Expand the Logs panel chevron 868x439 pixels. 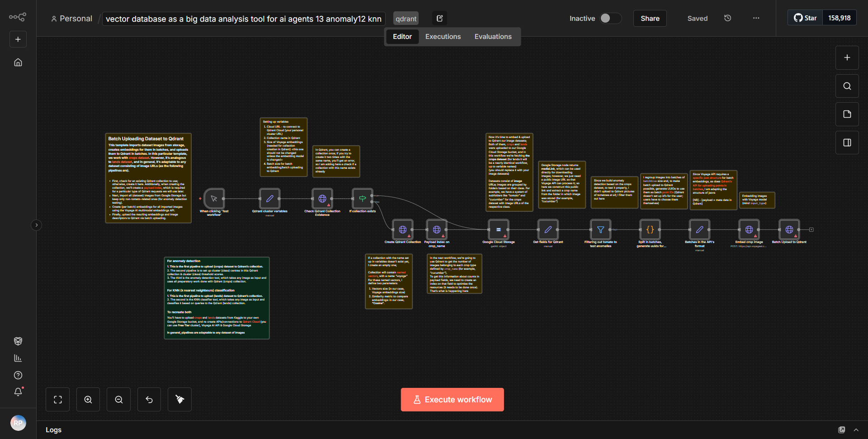pos(856,430)
